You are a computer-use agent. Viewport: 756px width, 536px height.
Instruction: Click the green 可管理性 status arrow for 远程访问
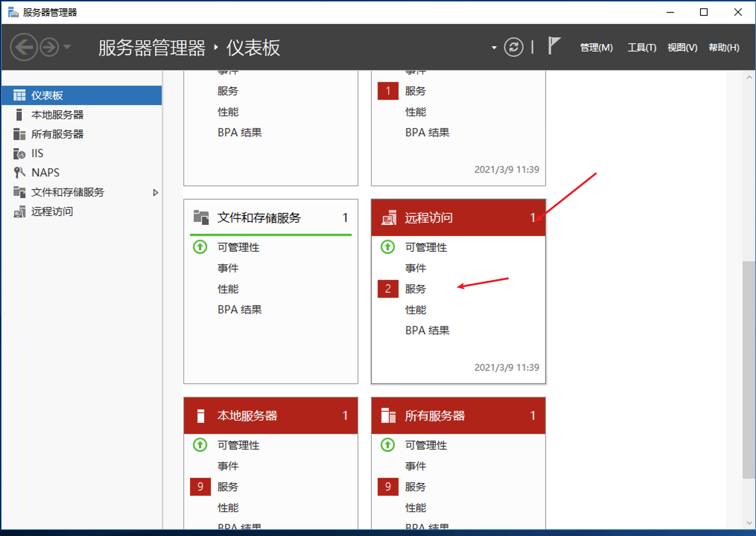pos(387,247)
